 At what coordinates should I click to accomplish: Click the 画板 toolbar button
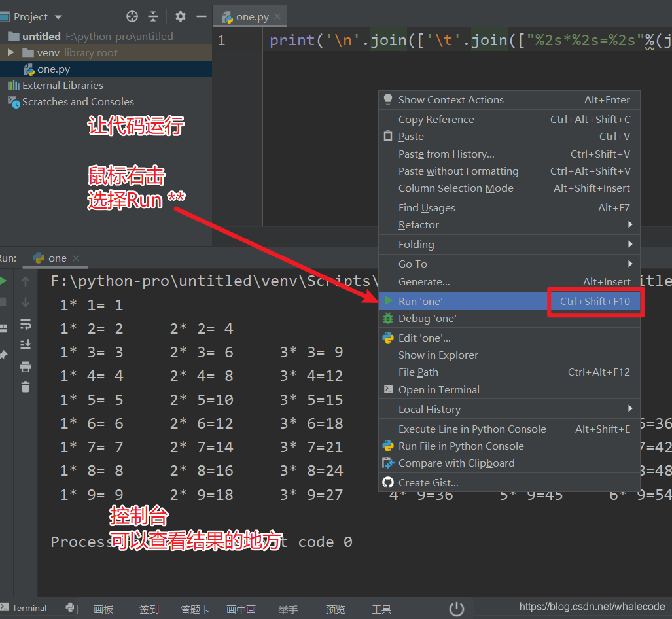103,610
